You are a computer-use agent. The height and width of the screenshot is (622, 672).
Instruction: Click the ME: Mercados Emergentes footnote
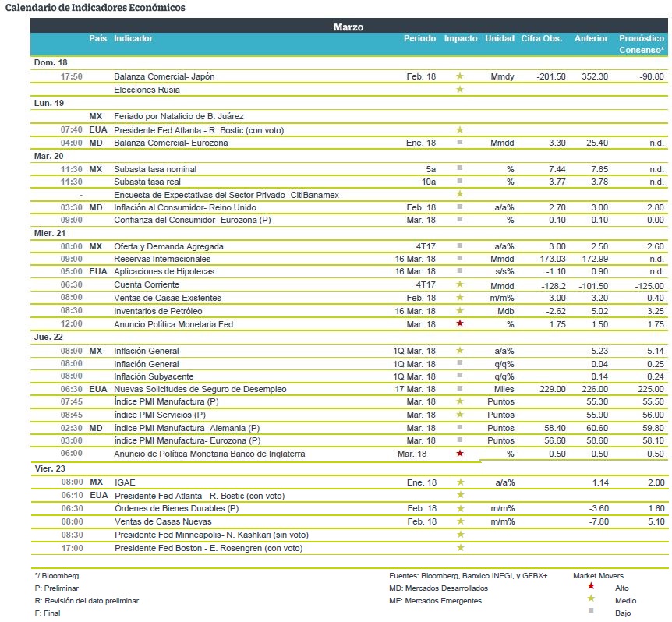(x=435, y=601)
